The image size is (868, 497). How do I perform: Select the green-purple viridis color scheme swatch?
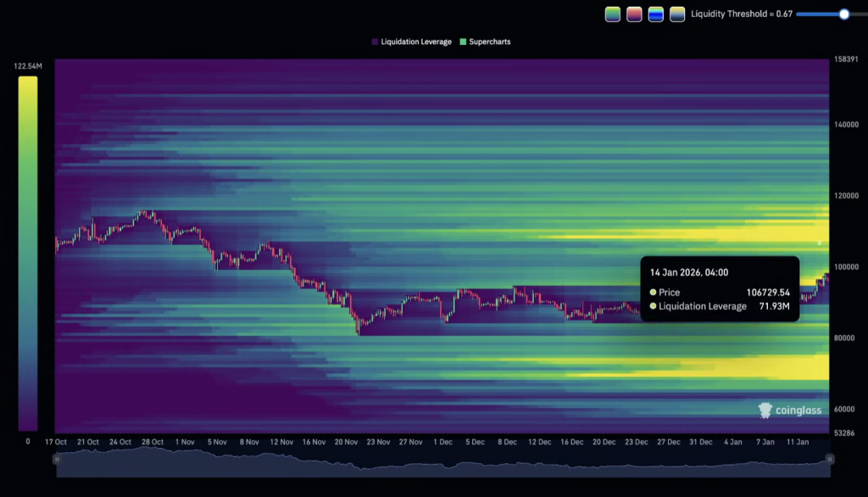click(x=612, y=14)
